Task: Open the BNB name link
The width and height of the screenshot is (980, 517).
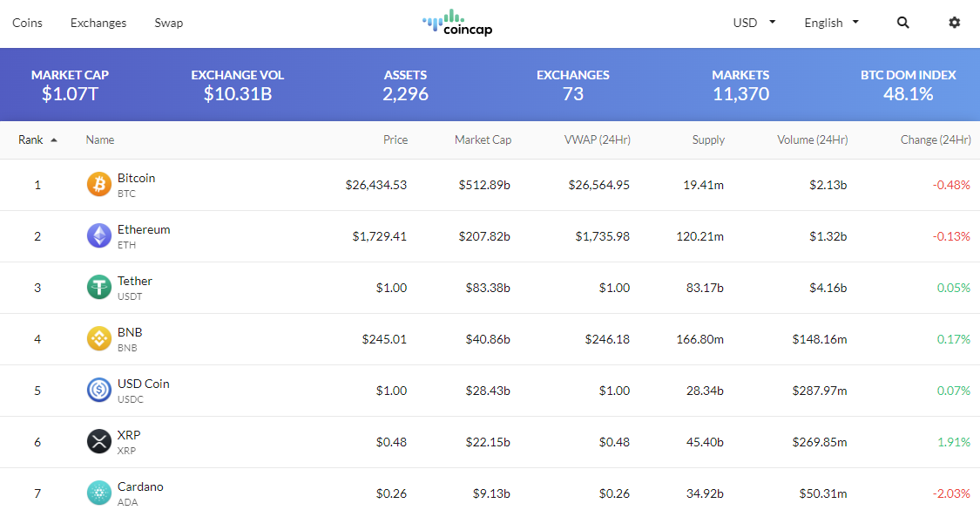Action: (x=130, y=332)
